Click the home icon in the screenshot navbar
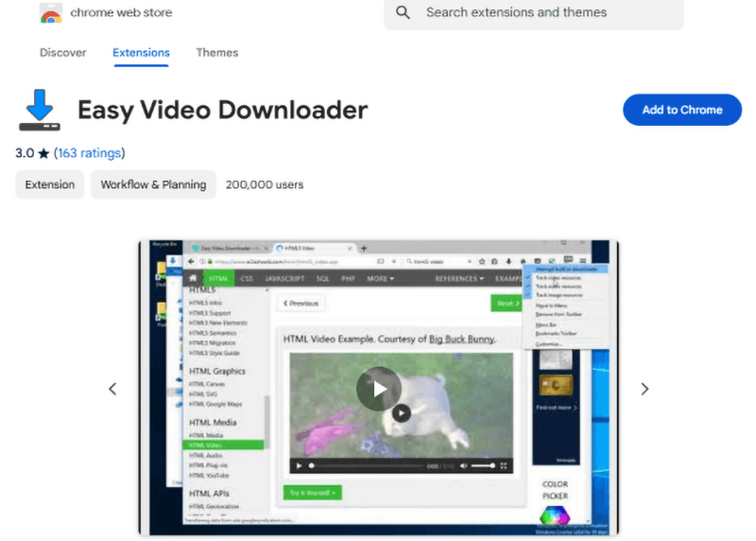The image size is (756, 541). 193,278
